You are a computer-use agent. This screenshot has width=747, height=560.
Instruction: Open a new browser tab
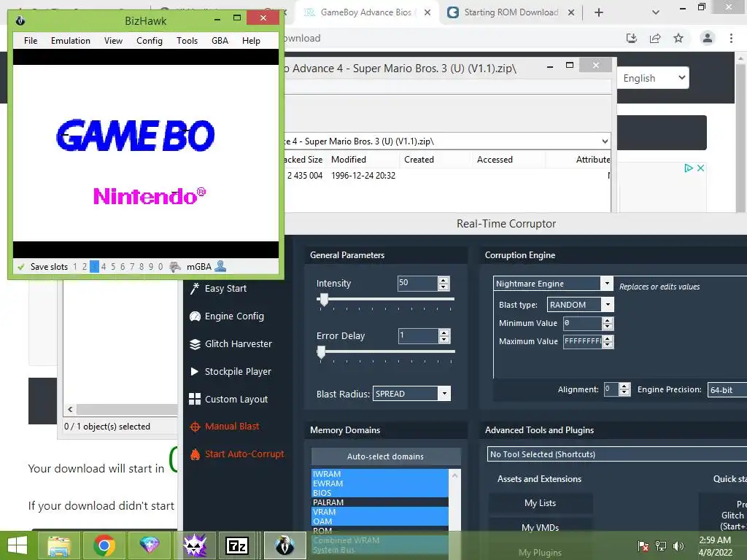click(x=599, y=13)
